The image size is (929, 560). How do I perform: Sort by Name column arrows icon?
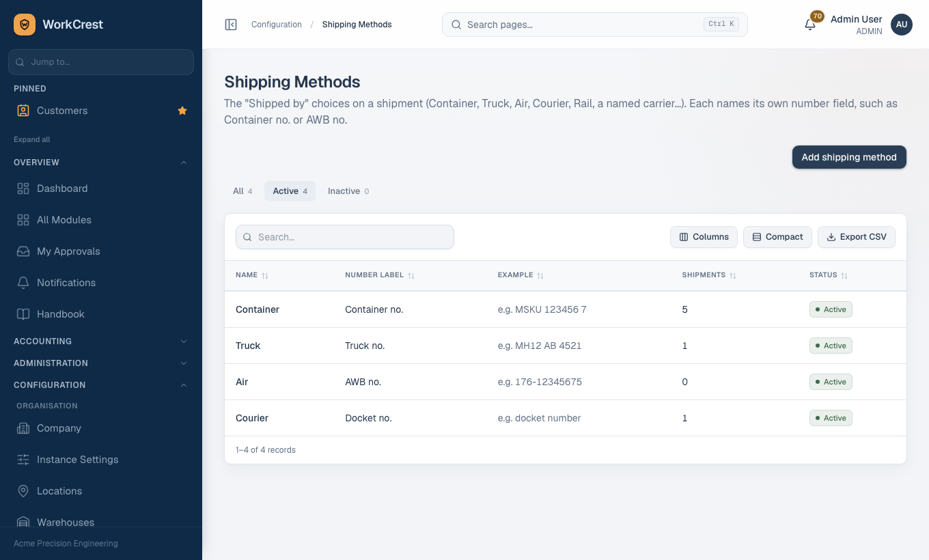click(x=265, y=275)
